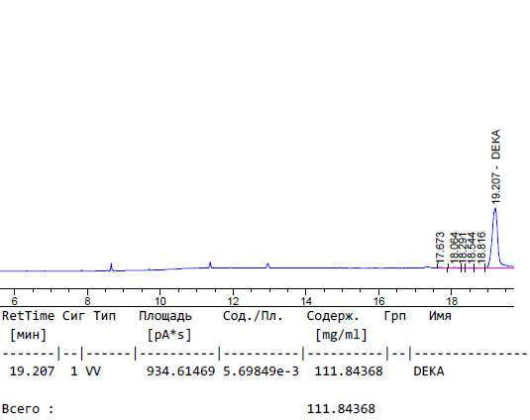Screen dimensions: 530x420
Task: Click the axis tick labeled 18
Action: click(452, 301)
